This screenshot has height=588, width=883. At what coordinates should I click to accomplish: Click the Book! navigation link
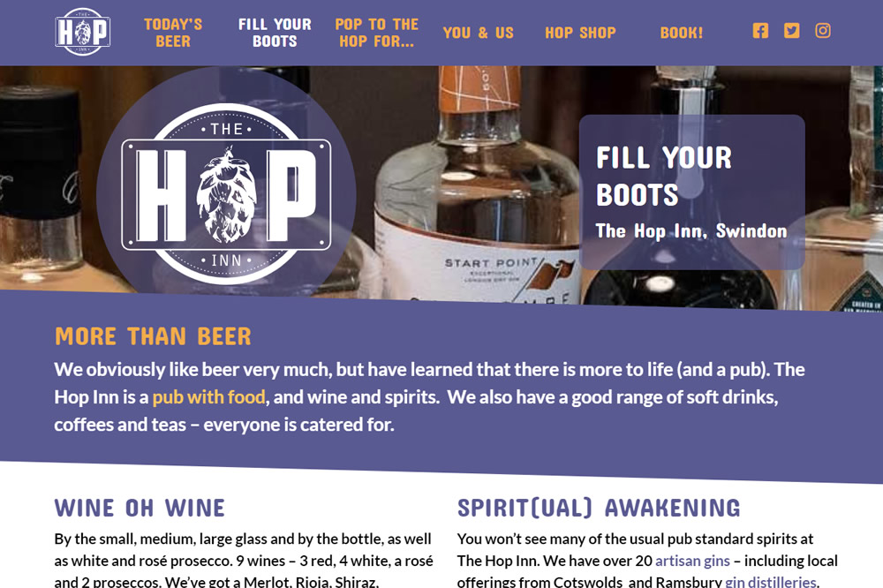click(682, 33)
